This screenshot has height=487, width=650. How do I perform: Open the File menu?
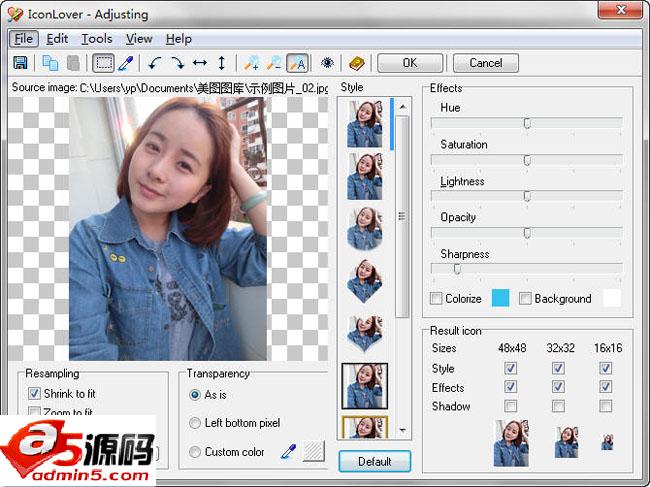pos(24,39)
